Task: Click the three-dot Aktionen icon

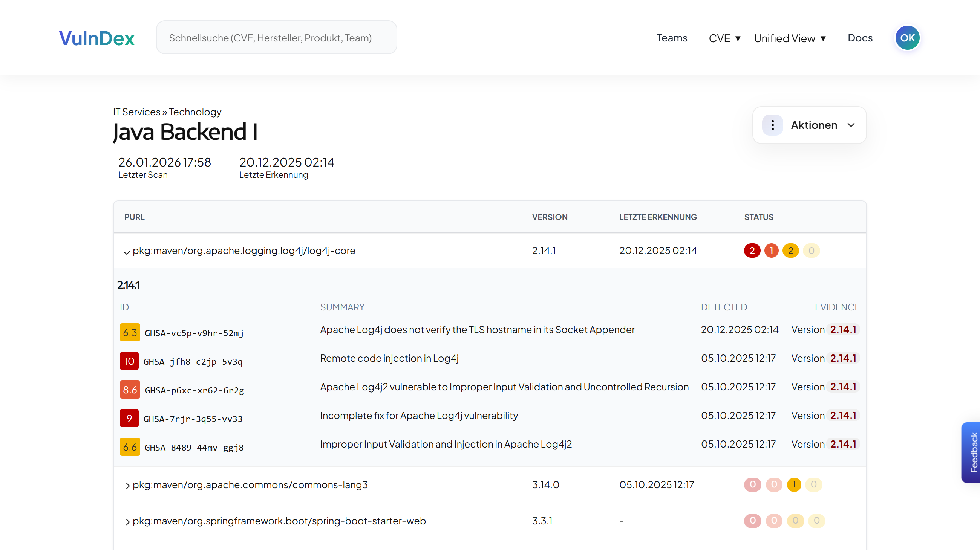Action: [772, 125]
